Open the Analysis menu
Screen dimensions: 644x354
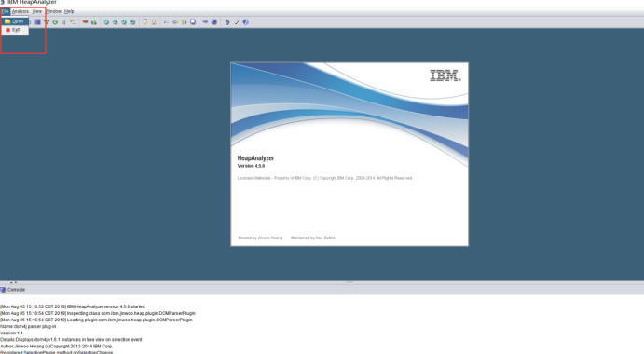pos(21,11)
